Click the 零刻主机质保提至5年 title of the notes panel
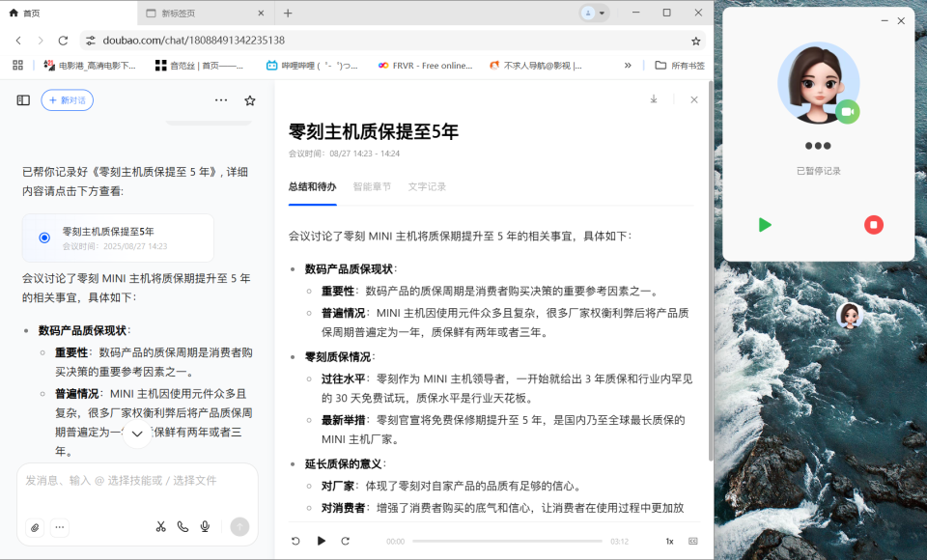Image resolution: width=927 pixels, height=560 pixels. (x=374, y=131)
